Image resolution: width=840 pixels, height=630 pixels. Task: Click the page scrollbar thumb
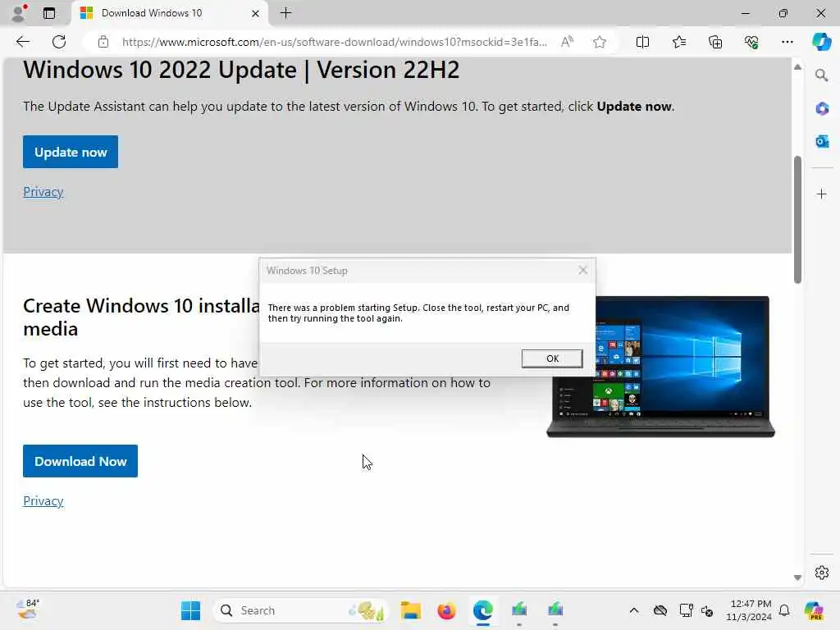point(797,220)
